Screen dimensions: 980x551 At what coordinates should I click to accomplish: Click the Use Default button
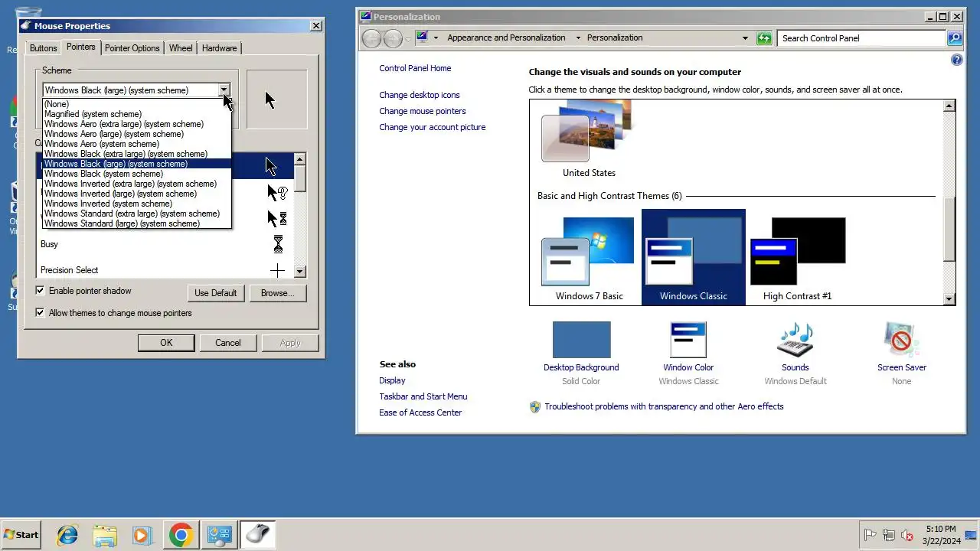pos(216,293)
